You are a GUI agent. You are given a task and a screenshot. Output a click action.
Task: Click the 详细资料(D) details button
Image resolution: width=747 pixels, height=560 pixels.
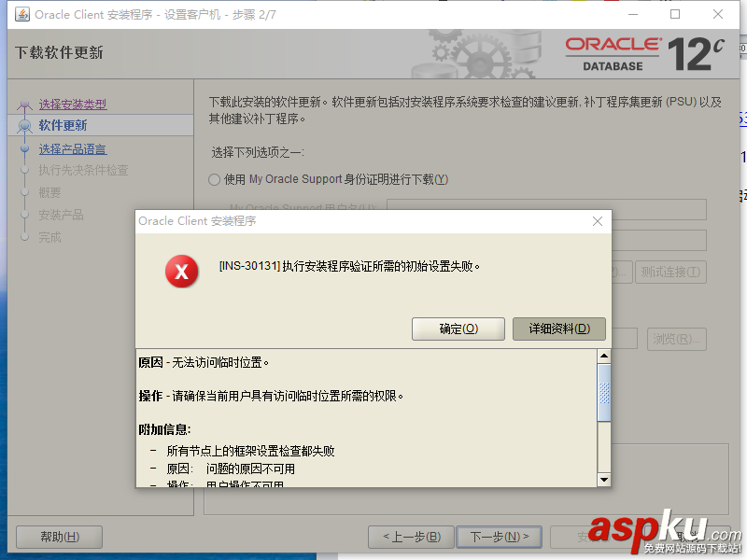pyautogui.click(x=558, y=329)
